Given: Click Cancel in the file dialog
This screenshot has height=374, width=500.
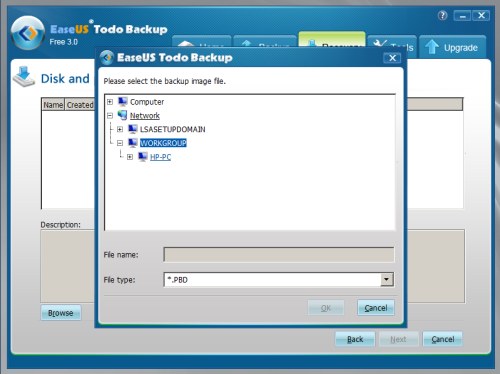Looking at the screenshot, I should (376, 308).
